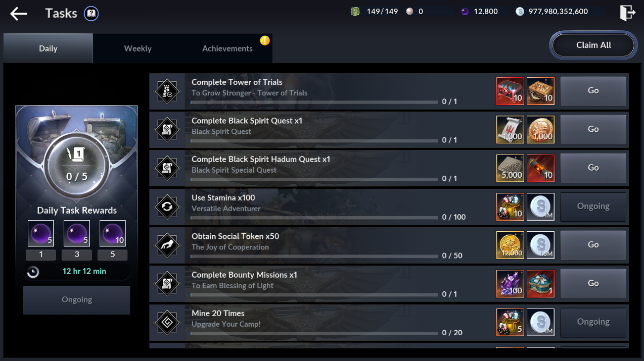The image size is (644, 361).
Task: Click the silver coin currency icon
Action: 520,12
